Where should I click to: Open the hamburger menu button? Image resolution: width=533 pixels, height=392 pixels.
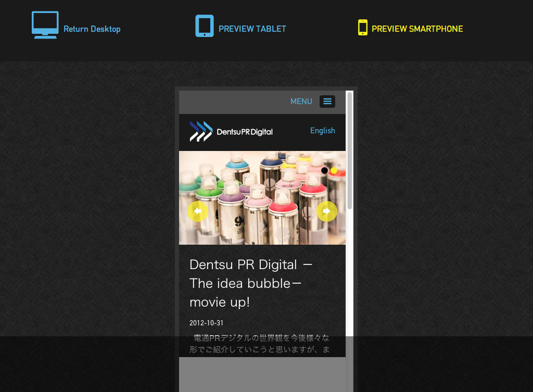click(x=327, y=102)
